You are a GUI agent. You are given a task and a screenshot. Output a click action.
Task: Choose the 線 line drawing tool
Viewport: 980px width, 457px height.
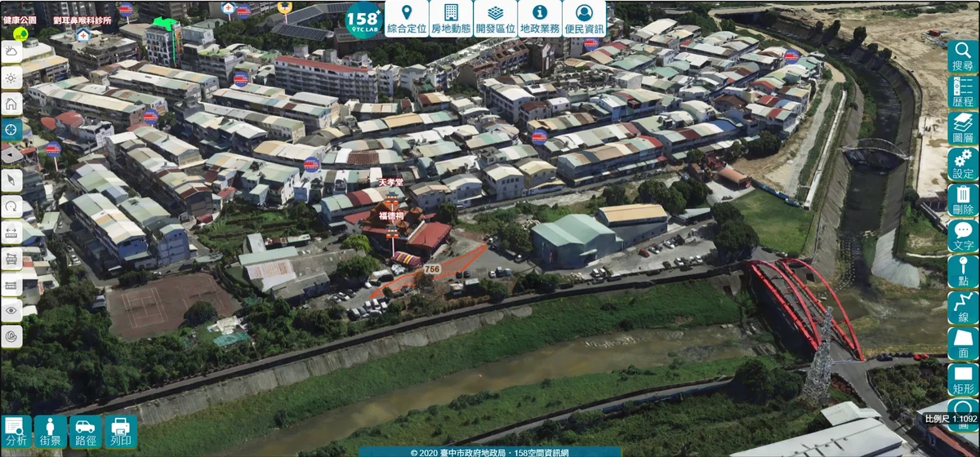coord(963,308)
